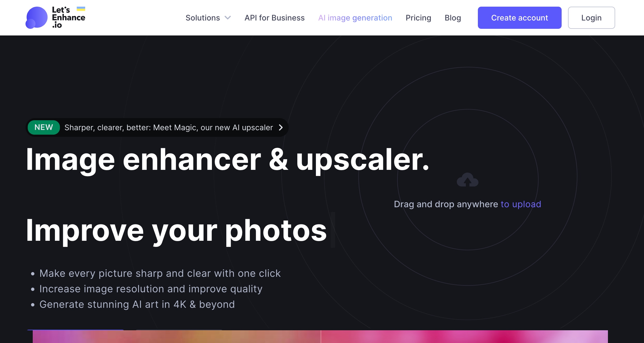644x343 pixels.
Task: Click the purple brain/bubble logo icon
Action: pyautogui.click(x=36, y=17)
